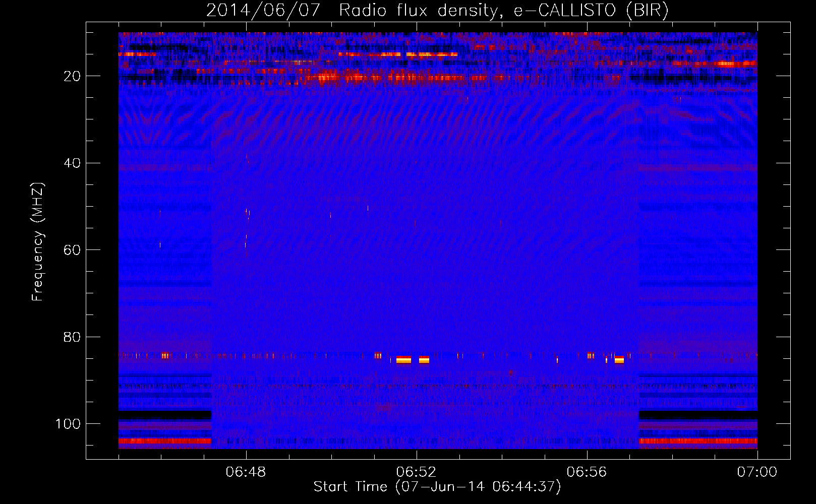Click the 06:48 time tick label

click(246, 472)
